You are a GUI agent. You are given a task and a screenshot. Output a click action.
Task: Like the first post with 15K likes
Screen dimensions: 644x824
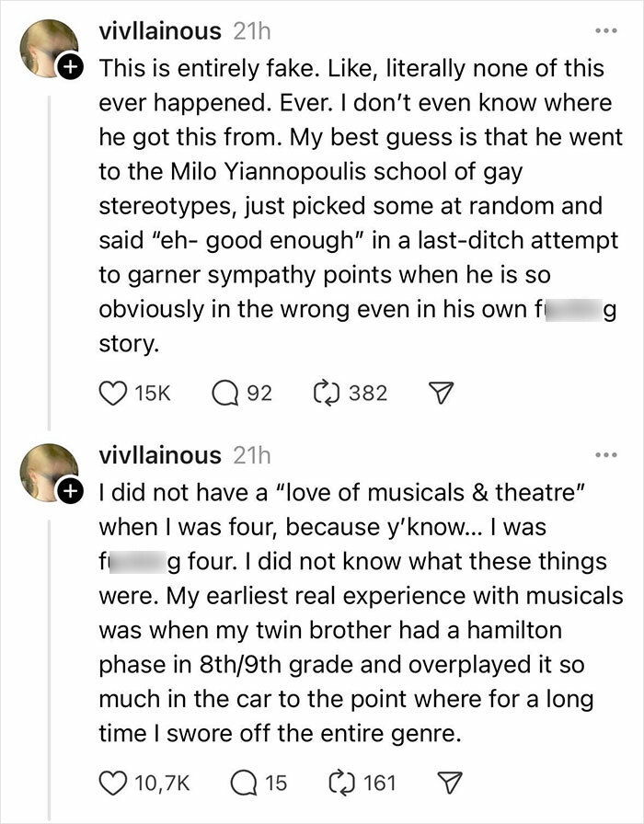[x=112, y=393]
